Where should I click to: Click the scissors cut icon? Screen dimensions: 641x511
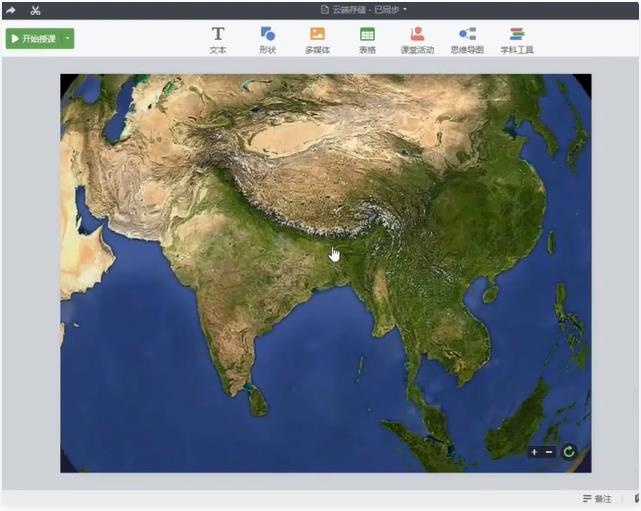pos(35,10)
